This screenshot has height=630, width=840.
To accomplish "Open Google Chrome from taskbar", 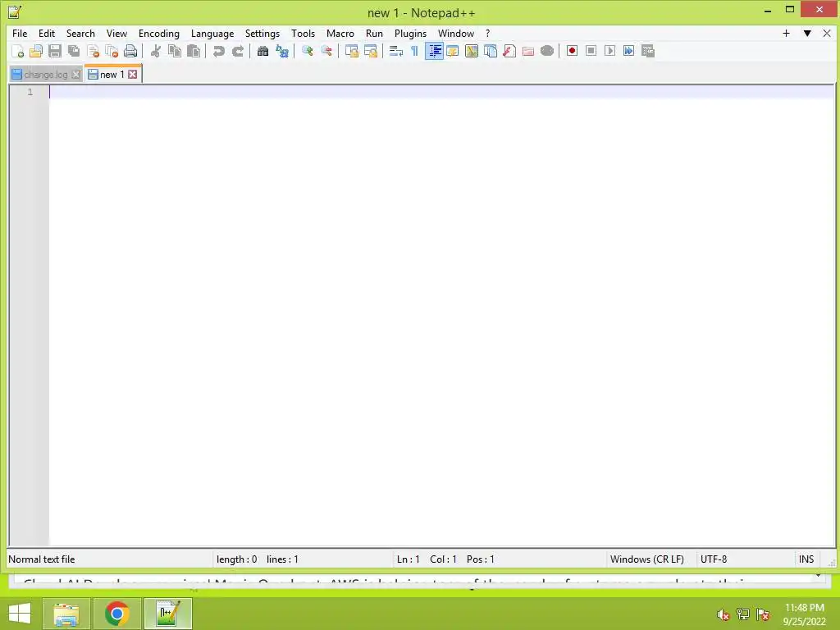I will point(116,614).
